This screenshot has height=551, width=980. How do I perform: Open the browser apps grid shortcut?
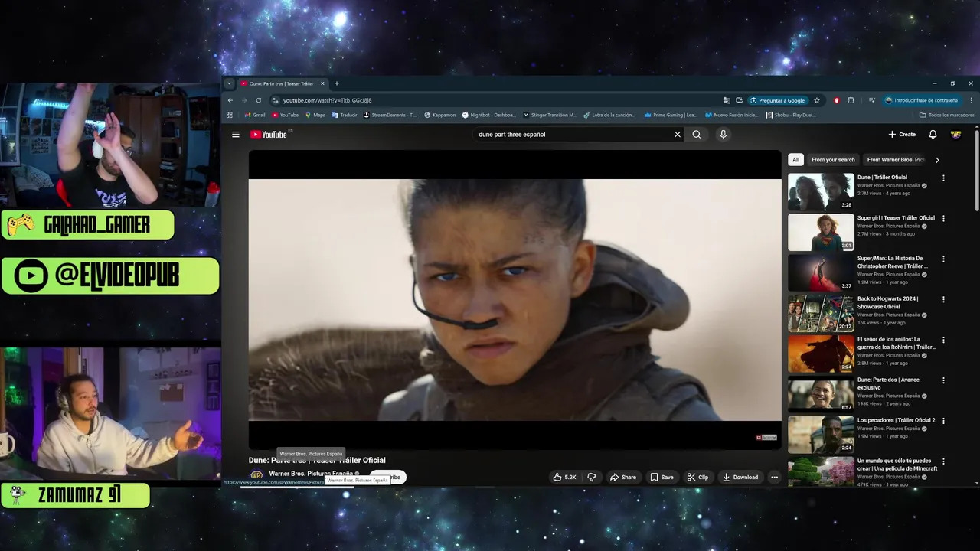click(x=230, y=115)
